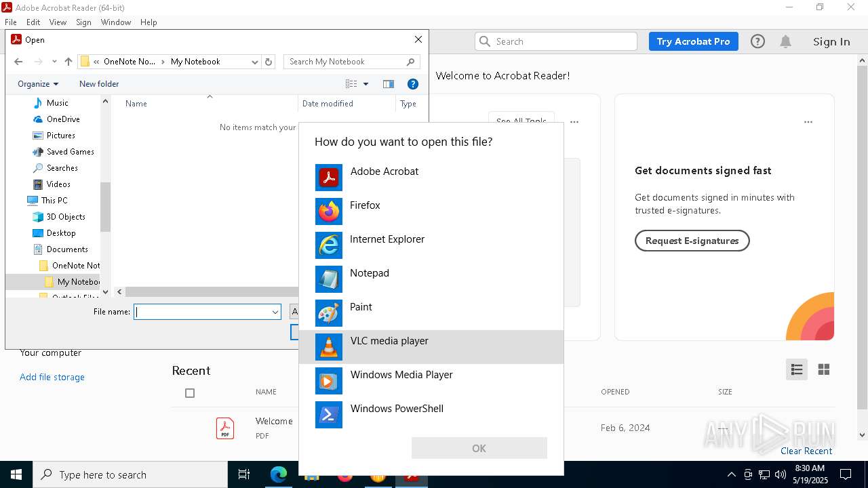The width and height of the screenshot is (868, 488).
Task: Open Saved Games in the tree
Action: 70,152
